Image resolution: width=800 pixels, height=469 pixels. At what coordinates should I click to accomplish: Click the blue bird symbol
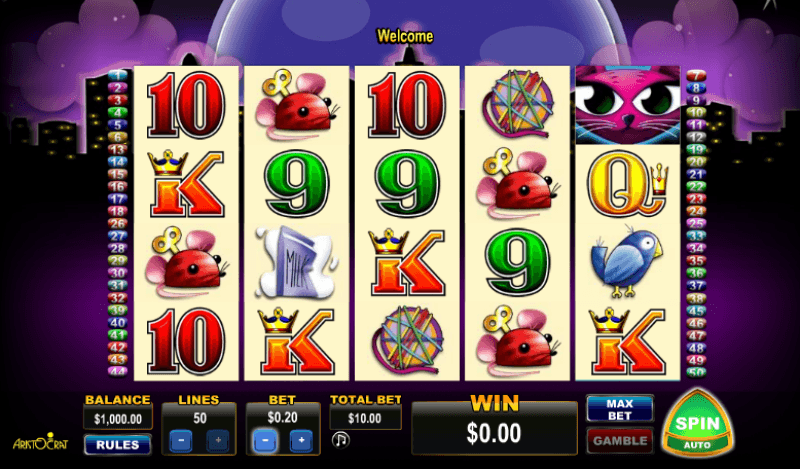(x=627, y=262)
